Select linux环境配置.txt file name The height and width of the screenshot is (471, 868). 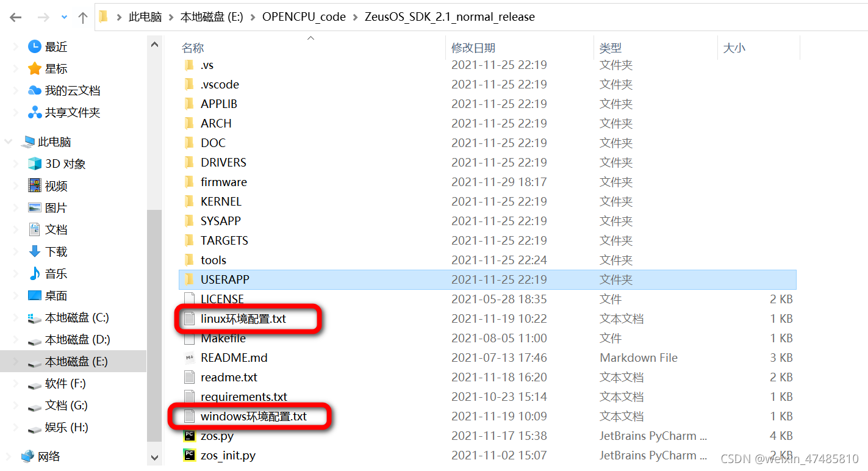[243, 318]
